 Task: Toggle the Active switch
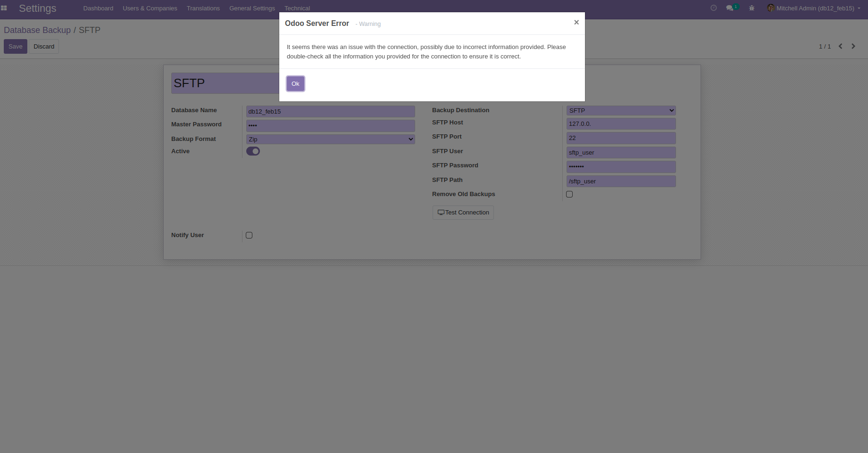click(253, 151)
